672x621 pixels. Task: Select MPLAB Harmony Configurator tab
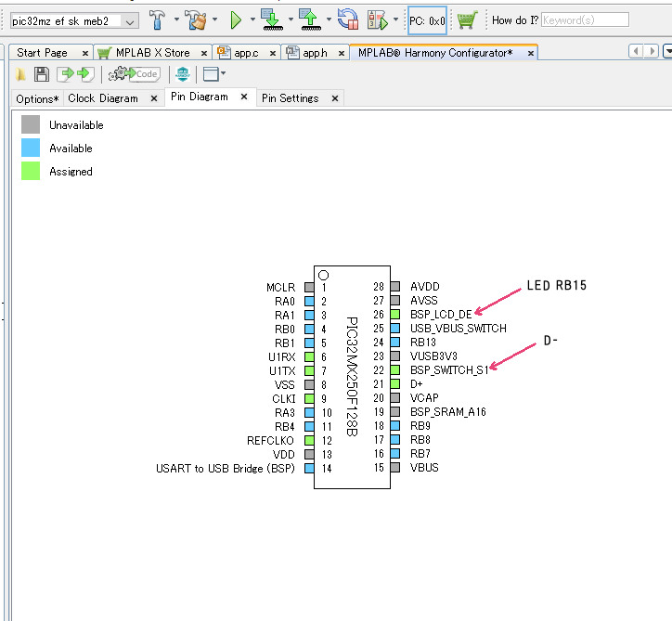(x=435, y=53)
